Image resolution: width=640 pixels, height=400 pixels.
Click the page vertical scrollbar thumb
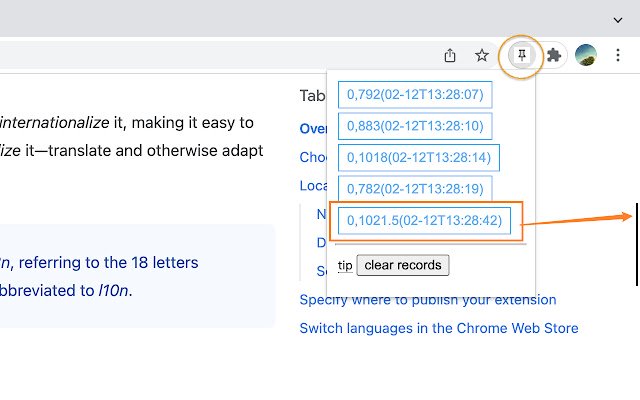(637, 244)
